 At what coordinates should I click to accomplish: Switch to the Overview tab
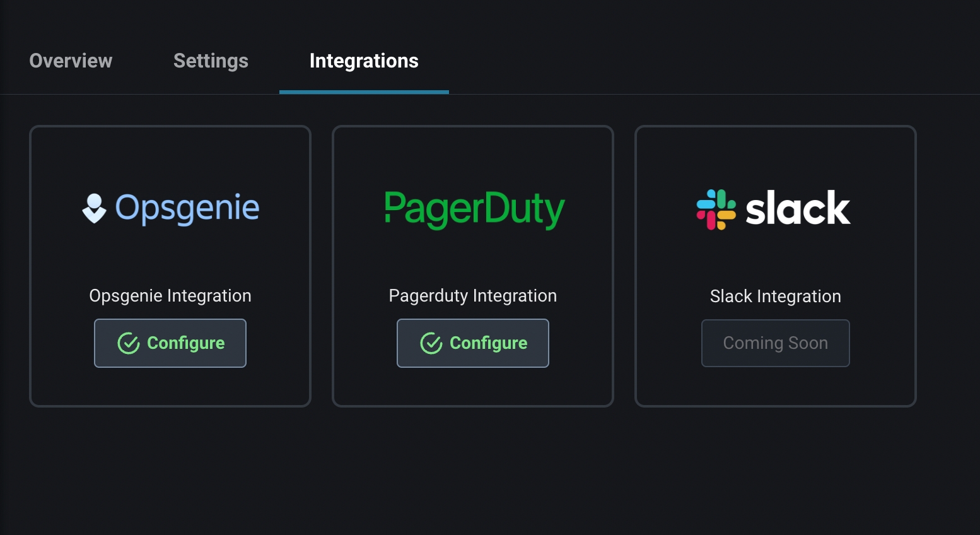(71, 61)
